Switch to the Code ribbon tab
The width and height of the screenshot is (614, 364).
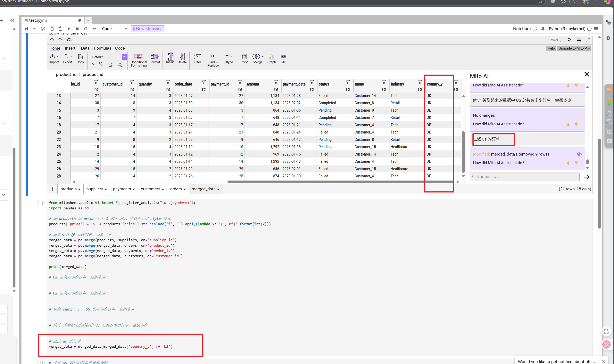(120, 48)
